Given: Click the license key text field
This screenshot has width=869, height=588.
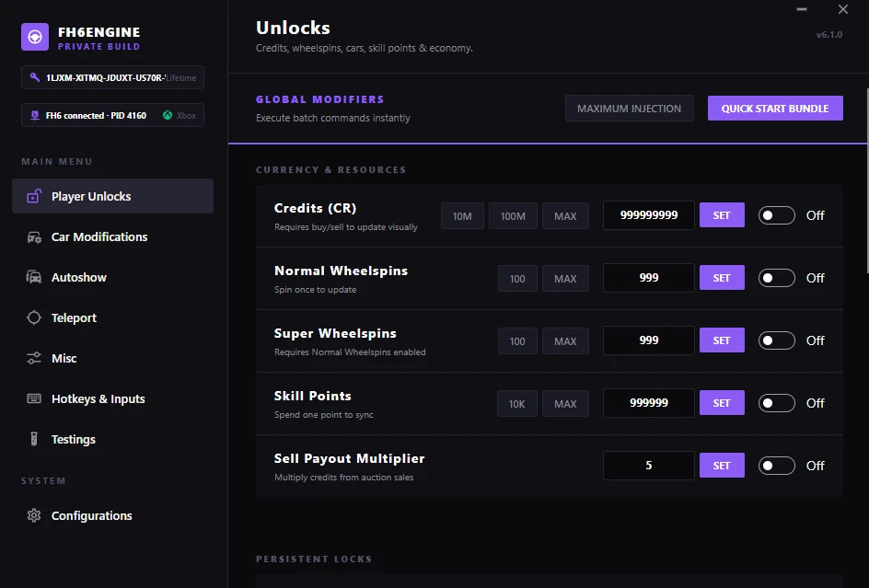Looking at the screenshot, I should (112, 77).
